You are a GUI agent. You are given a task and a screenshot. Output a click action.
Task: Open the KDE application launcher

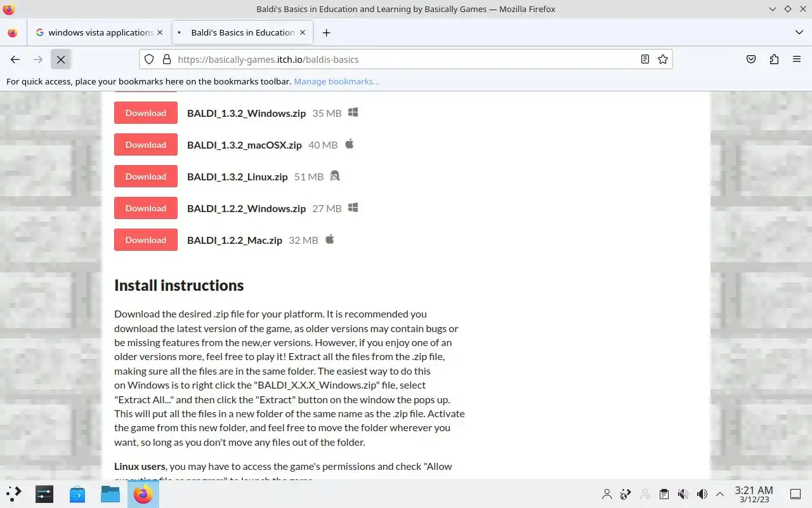[13, 493]
